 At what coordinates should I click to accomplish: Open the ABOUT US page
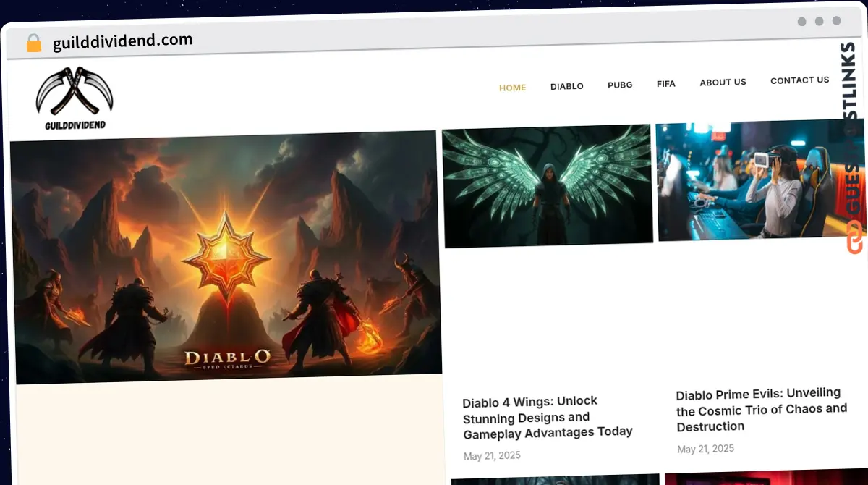tap(723, 83)
